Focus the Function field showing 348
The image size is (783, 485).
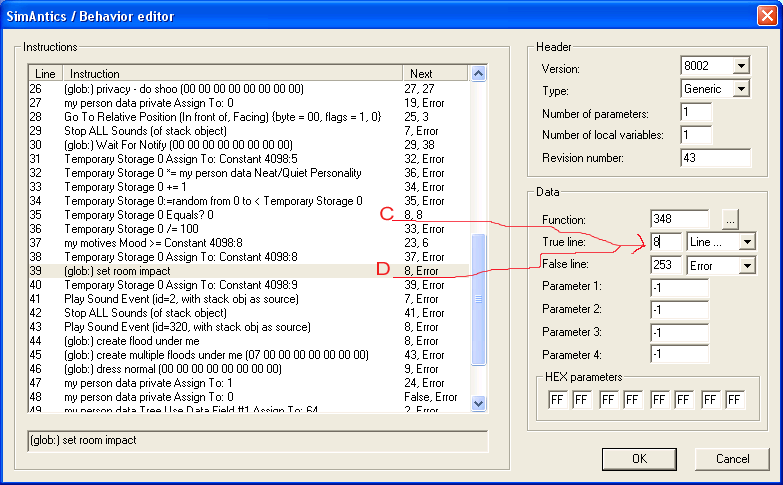click(680, 219)
